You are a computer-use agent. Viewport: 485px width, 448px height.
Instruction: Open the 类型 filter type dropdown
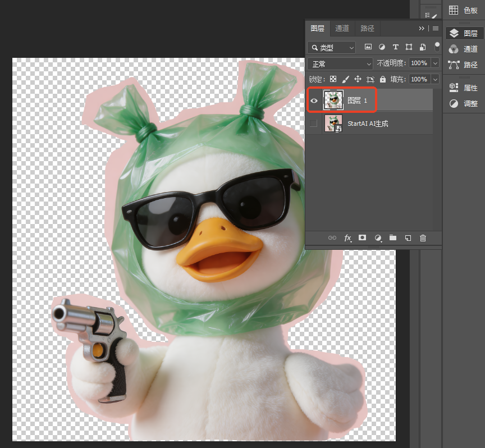[332, 48]
